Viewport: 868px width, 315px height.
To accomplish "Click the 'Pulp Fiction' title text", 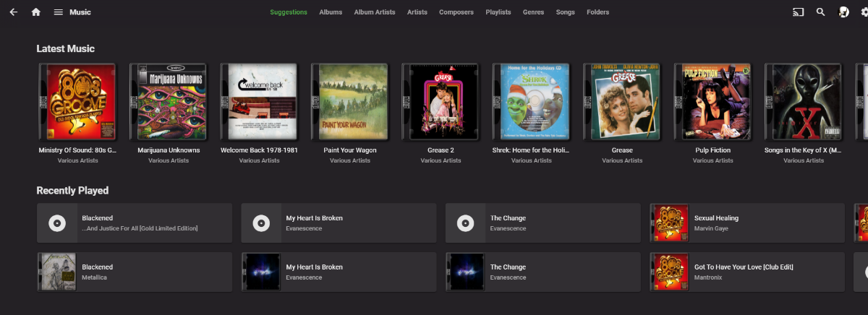I will [713, 150].
